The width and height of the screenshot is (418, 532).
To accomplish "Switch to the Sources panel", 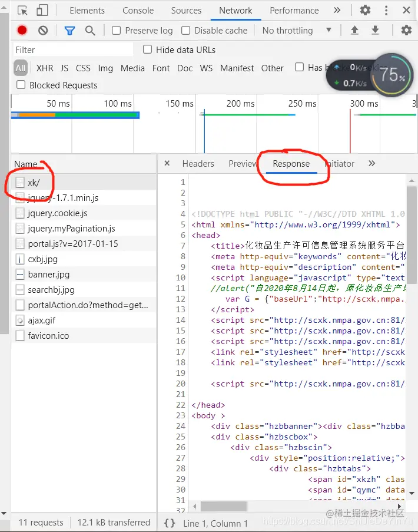I will click(x=186, y=11).
